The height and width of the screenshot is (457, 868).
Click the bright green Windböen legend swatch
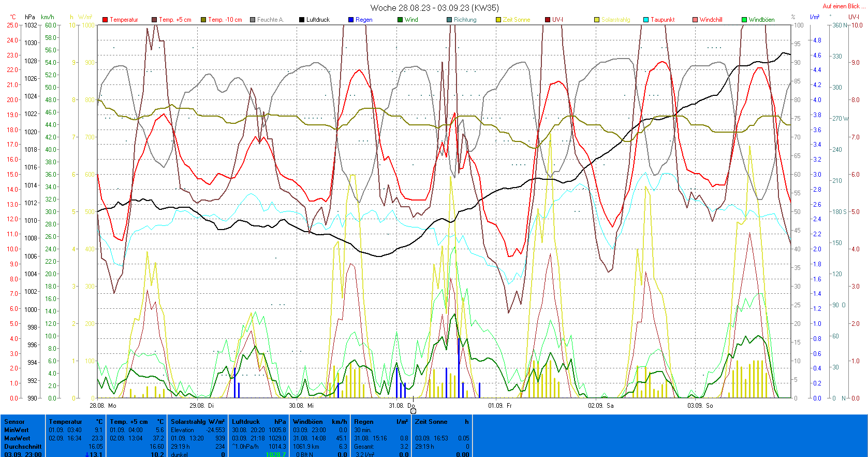[x=744, y=20]
